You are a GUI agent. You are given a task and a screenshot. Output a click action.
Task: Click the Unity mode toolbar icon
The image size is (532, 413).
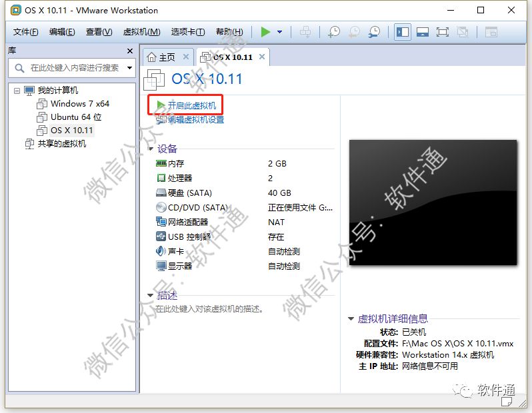(463, 32)
